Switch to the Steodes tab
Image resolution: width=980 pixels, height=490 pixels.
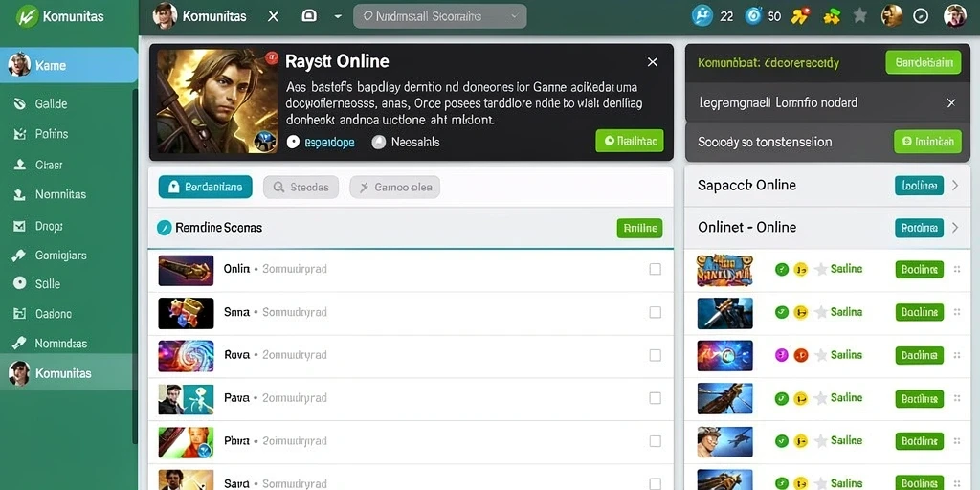(x=301, y=187)
